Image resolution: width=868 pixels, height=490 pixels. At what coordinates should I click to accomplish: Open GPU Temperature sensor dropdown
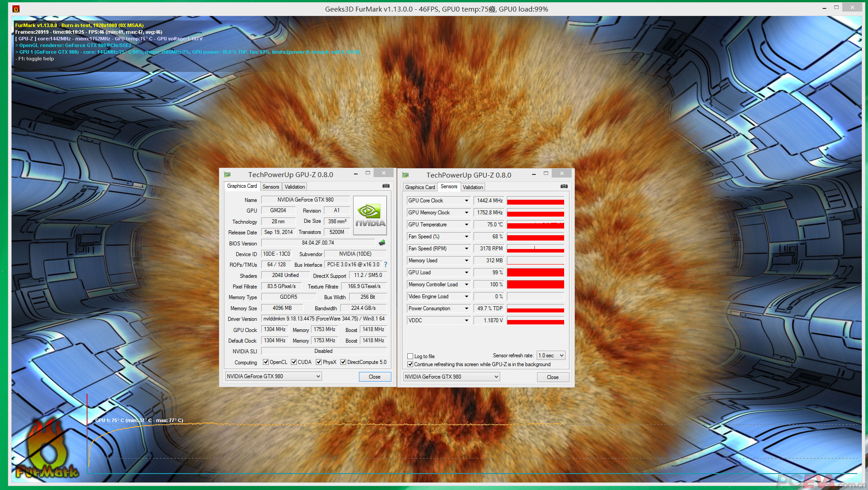point(466,225)
